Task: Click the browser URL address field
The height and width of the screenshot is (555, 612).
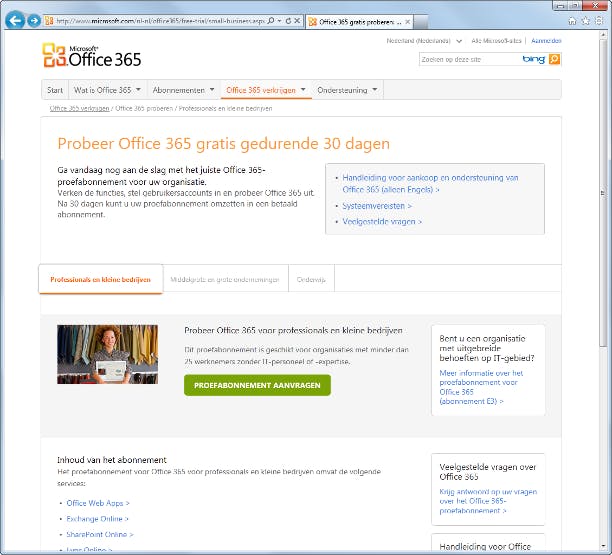Action: click(160, 21)
